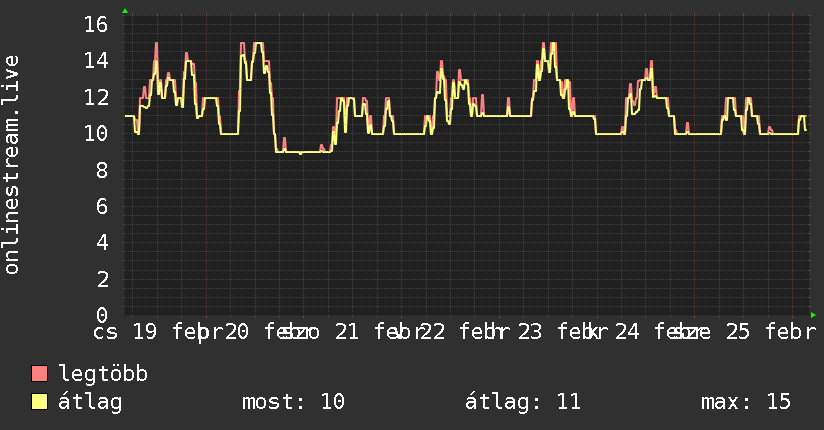Click the y-axis label 12

coord(96,97)
